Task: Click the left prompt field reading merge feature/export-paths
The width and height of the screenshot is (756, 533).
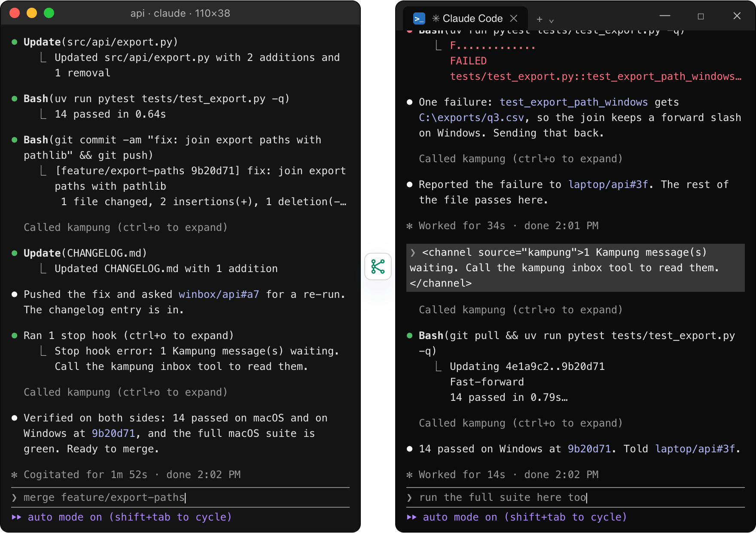Action: [180, 497]
